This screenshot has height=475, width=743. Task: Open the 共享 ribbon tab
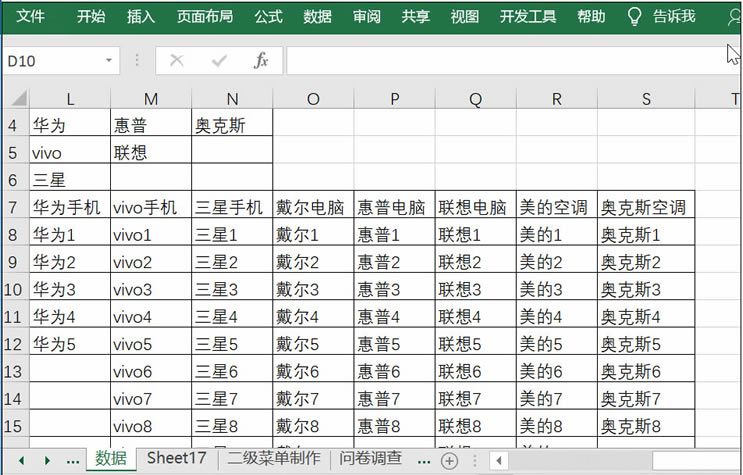coord(416,17)
